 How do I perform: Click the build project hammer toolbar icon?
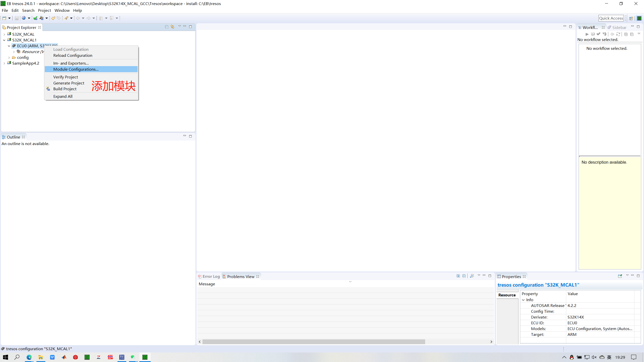(42, 18)
